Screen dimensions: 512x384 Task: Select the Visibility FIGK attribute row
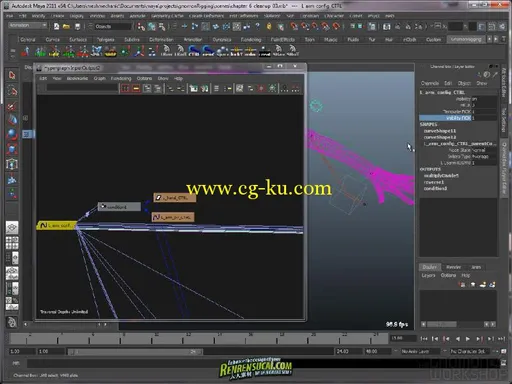point(458,118)
